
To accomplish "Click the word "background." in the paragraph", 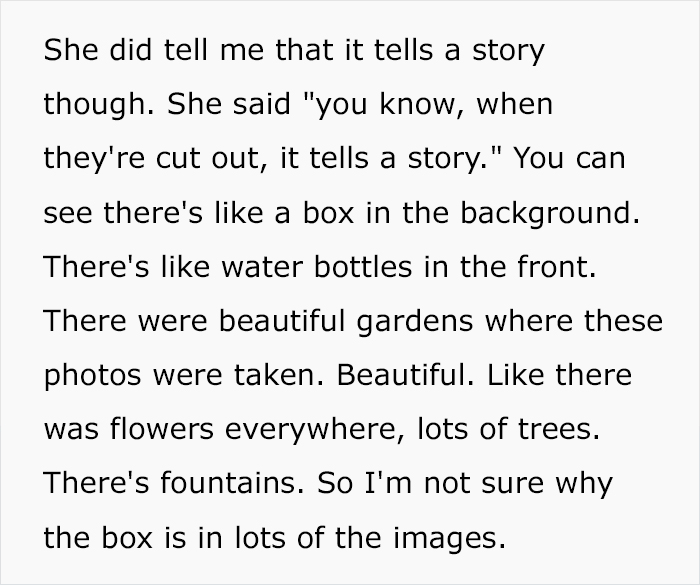I will (550, 214).
